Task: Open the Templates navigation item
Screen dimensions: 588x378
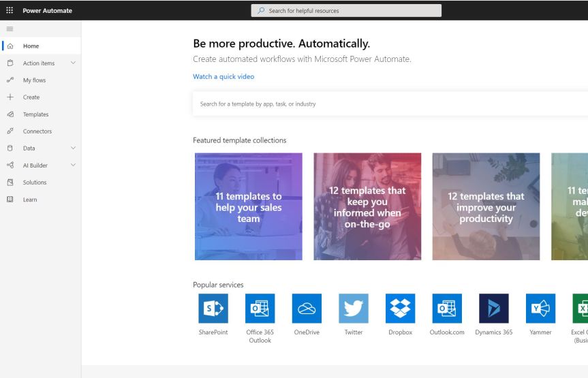Action: click(x=35, y=114)
